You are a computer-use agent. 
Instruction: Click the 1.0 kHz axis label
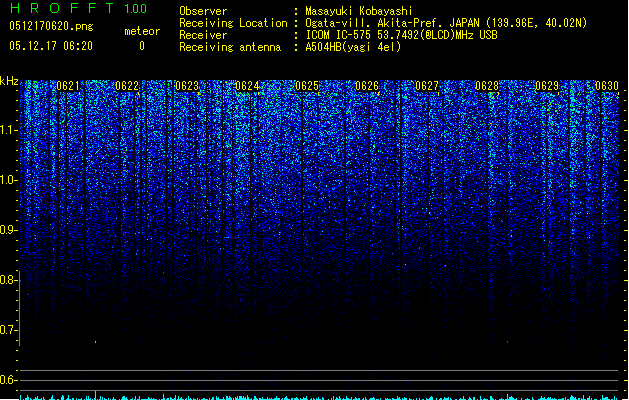pos(9,180)
